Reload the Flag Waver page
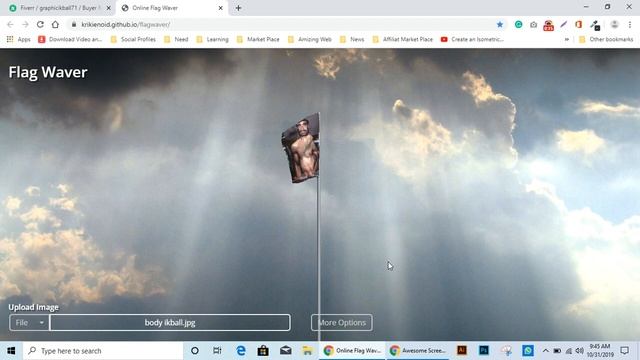Image resolution: width=640 pixels, height=360 pixels. pos(40,24)
